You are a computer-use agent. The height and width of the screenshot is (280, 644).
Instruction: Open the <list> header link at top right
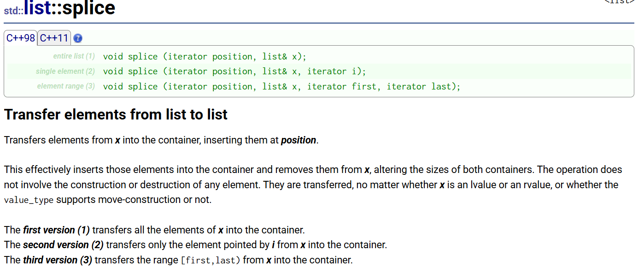619,1
